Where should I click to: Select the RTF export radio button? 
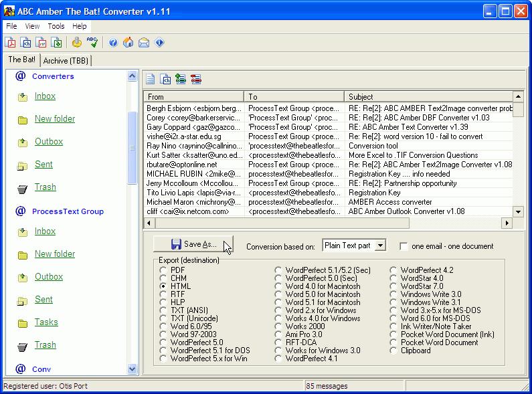[163, 294]
